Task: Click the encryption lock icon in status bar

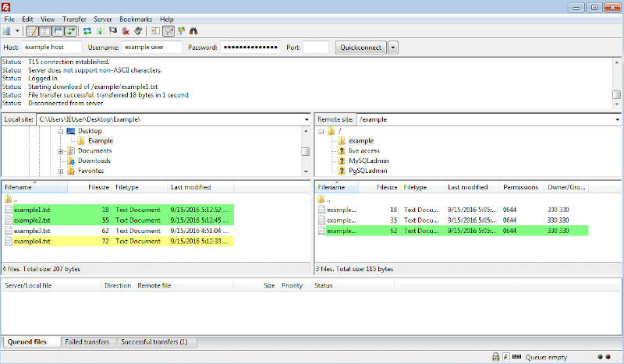Action: tap(495, 357)
